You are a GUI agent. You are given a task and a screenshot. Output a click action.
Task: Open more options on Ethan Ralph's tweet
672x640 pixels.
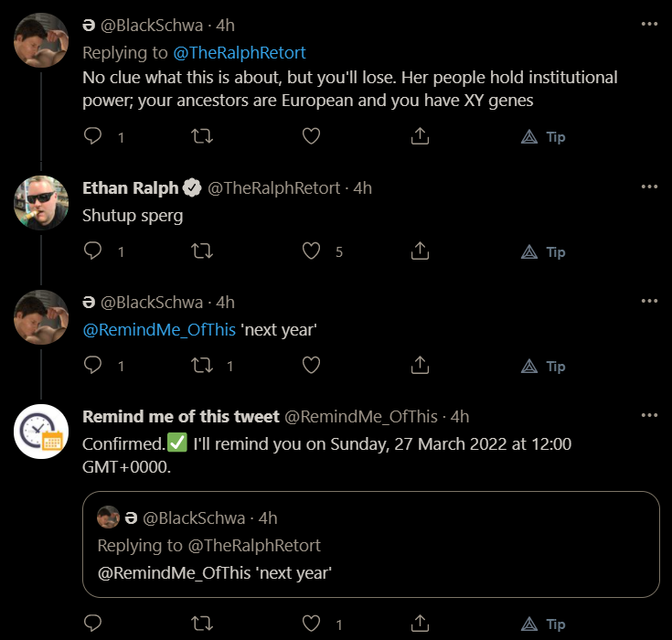(649, 187)
